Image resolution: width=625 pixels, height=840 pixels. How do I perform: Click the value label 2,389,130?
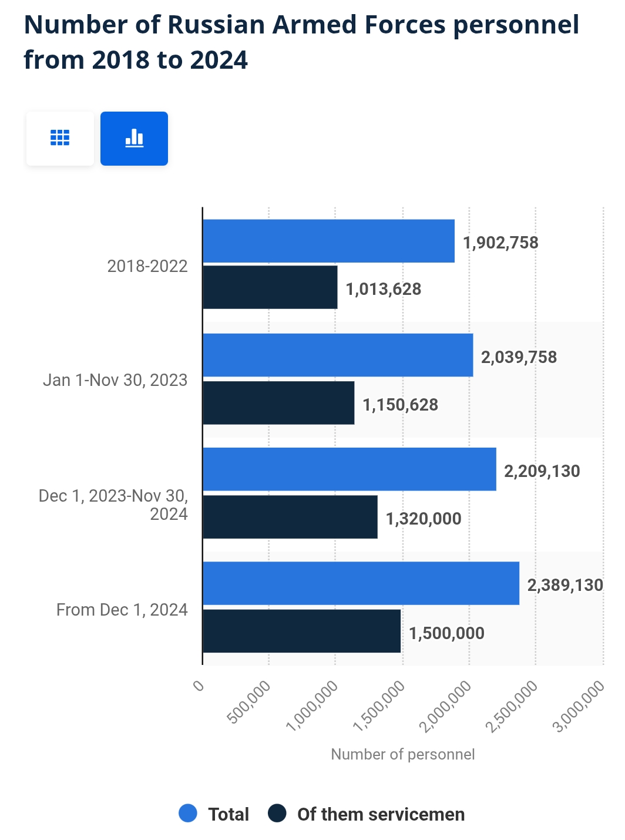click(565, 585)
